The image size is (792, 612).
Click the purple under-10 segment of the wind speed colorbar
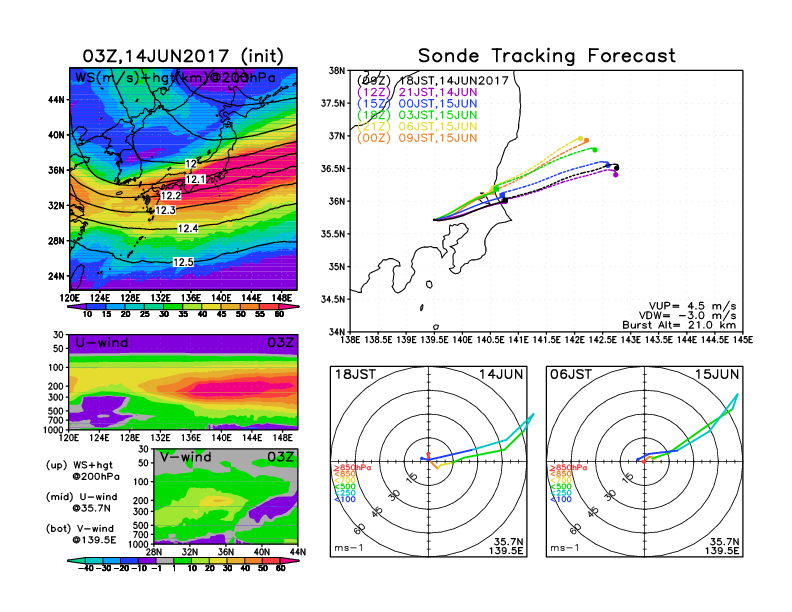(76, 306)
